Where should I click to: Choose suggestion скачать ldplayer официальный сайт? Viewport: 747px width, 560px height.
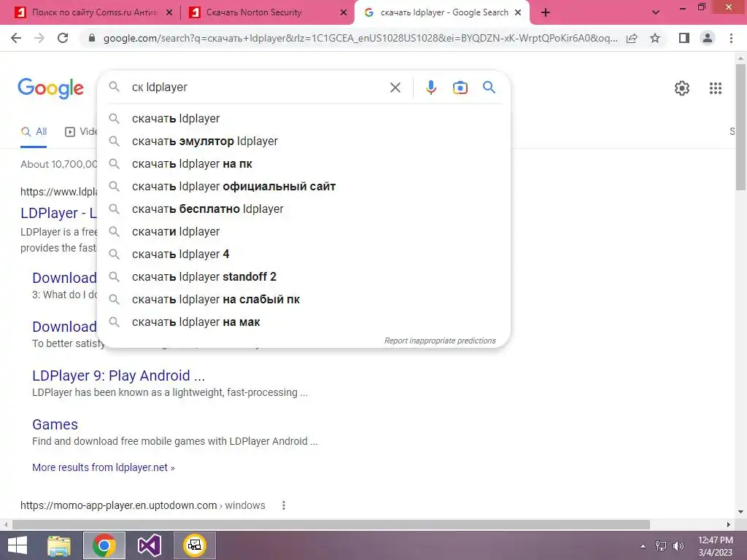coord(304,186)
